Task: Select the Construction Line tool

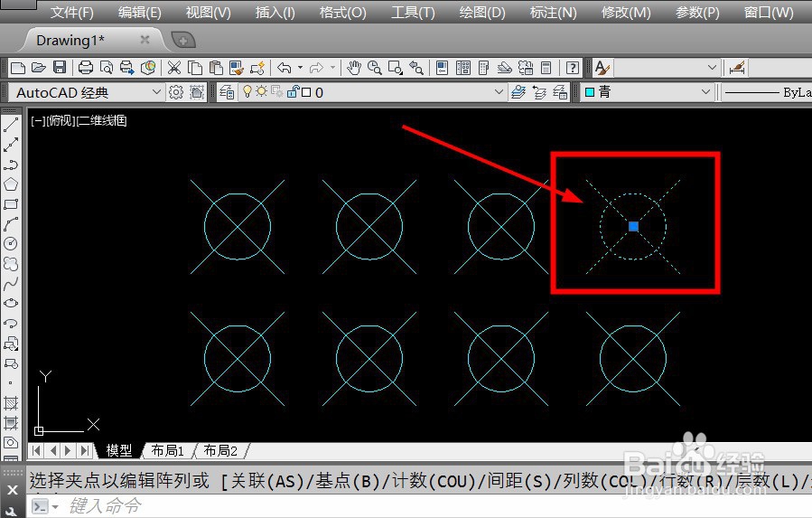Action: pos(11,145)
